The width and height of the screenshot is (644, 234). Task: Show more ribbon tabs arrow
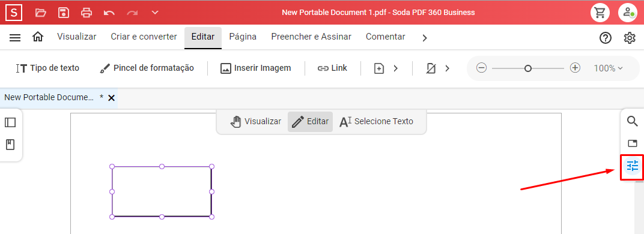click(425, 38)
